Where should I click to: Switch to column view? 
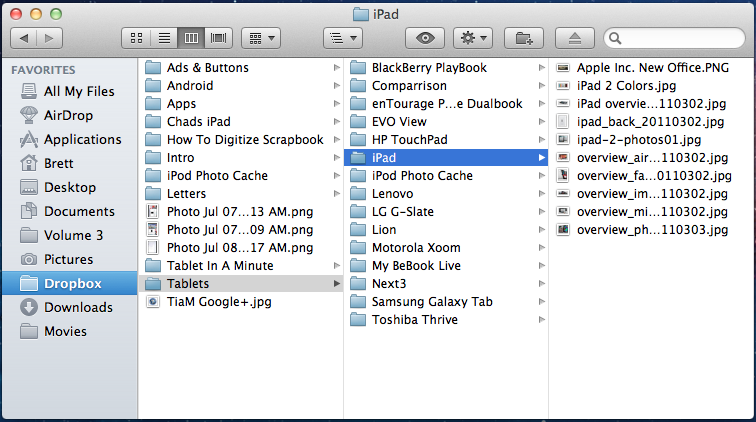tap(191, 38)
